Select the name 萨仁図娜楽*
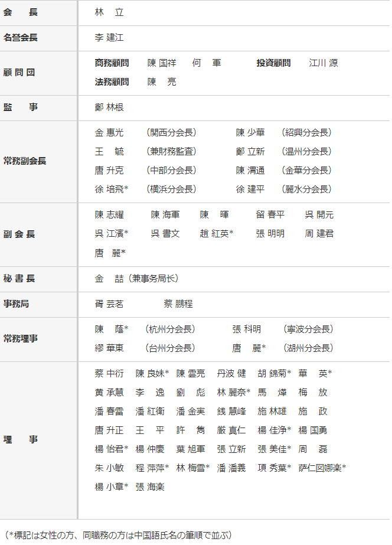392x545 pixels. click(322, 468)
